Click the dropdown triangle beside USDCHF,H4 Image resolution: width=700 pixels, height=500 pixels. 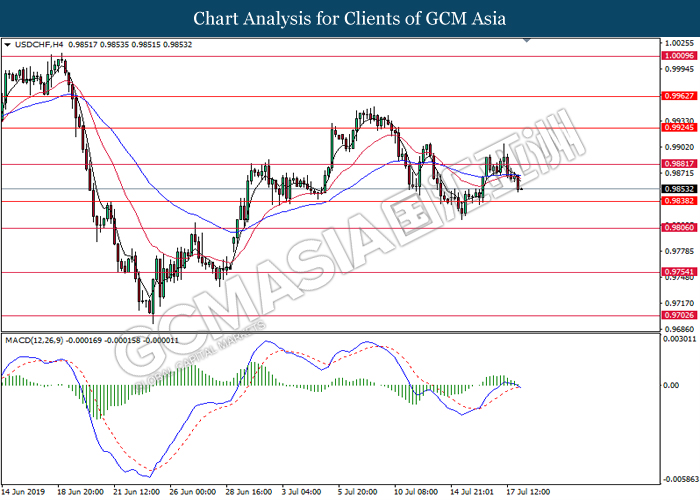[8, 46]
